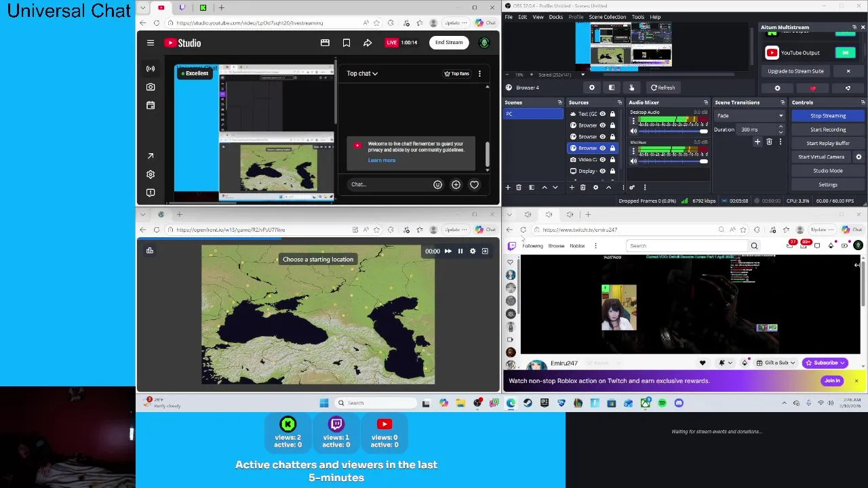Open the OBS File menu

coord(509,17)
